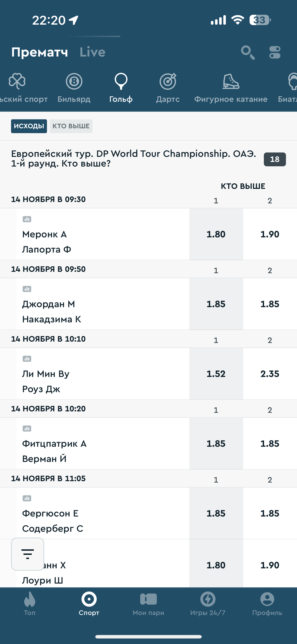Open statistics icon for Меронк А match
The height and width of the screenshot is (644, 297).
27,219
